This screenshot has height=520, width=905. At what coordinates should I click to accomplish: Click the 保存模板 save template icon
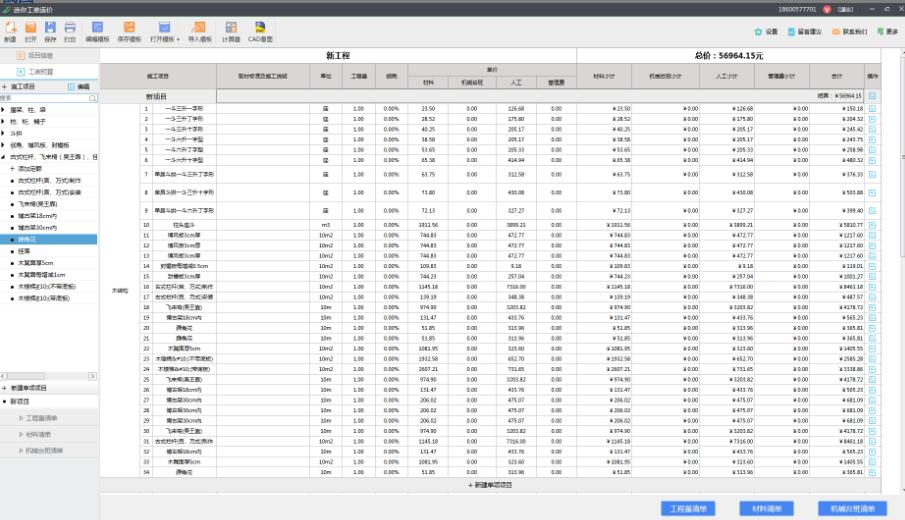click(128, 29)
